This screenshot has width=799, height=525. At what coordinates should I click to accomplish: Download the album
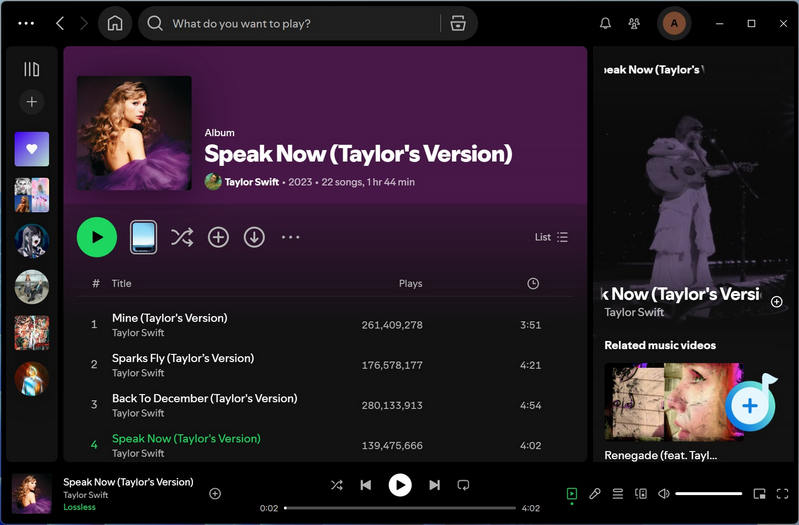[254, 237]
